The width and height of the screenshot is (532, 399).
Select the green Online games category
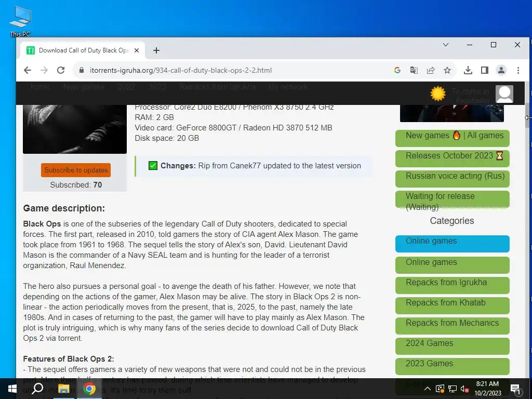(x=453, y=265)
